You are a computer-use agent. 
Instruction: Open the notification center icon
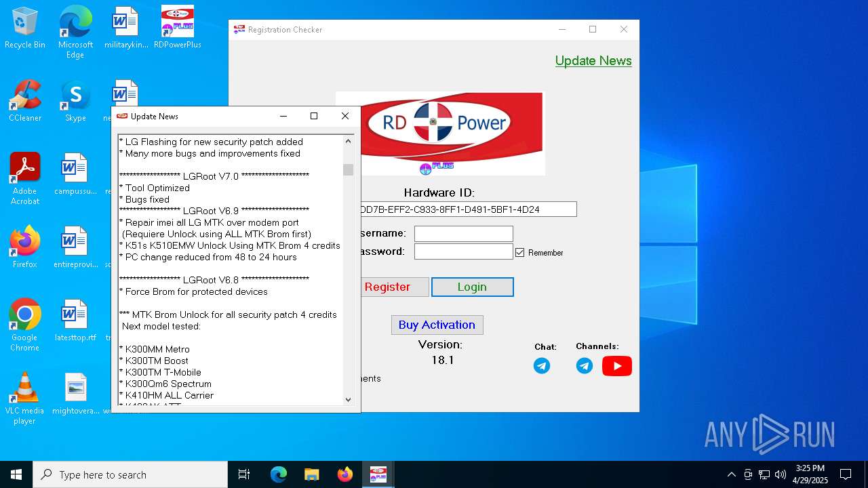tap(846, 474)
